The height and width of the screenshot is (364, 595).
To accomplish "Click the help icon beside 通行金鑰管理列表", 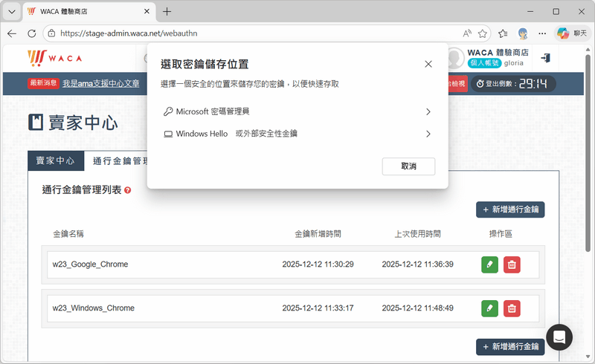I will (128, 191).
